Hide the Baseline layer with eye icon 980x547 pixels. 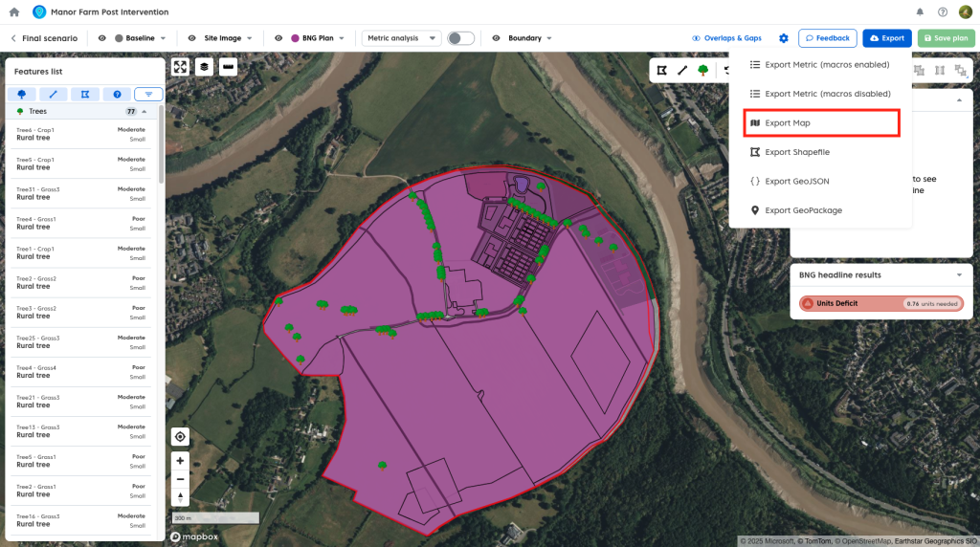click(x=102, y=38)
